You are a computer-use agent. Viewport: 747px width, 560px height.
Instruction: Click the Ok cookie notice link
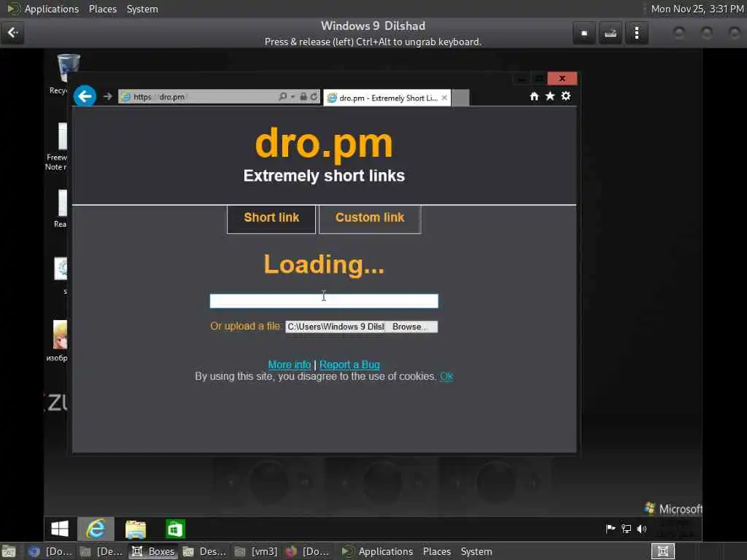coord(446,377)
